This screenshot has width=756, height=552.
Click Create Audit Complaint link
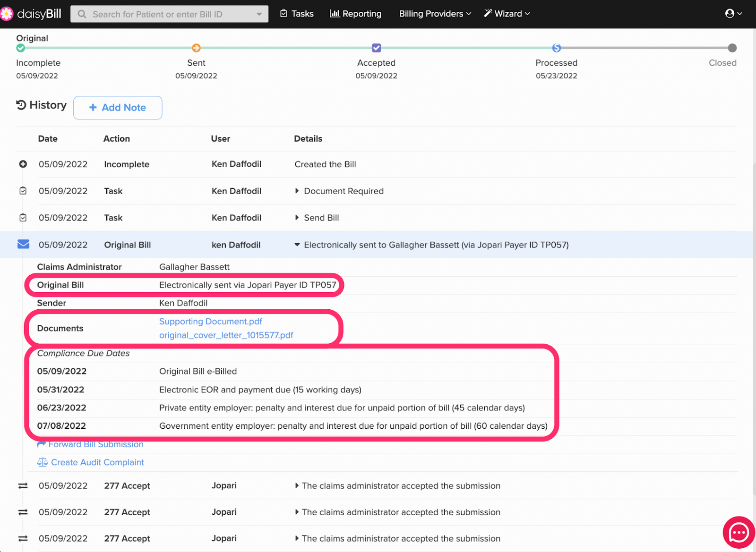(91, 462)
